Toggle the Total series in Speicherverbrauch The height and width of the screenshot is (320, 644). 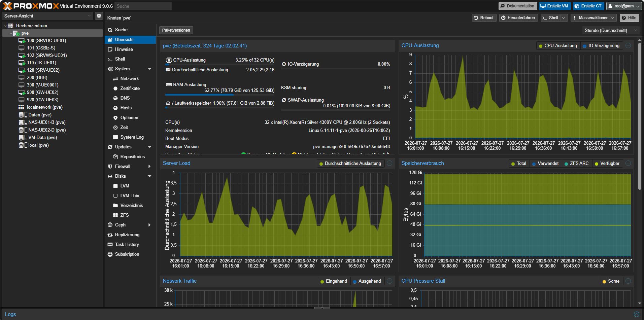[x=519, y=164]
